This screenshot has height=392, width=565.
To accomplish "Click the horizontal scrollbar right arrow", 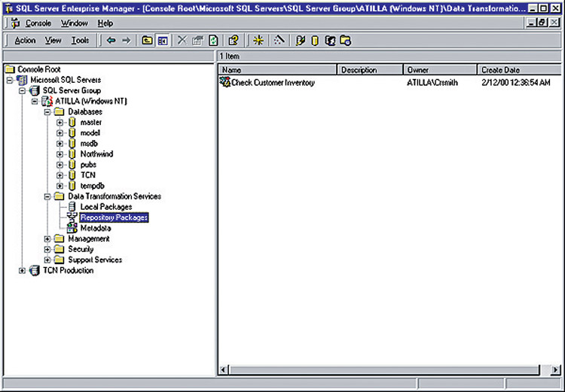I will point(556,369).
